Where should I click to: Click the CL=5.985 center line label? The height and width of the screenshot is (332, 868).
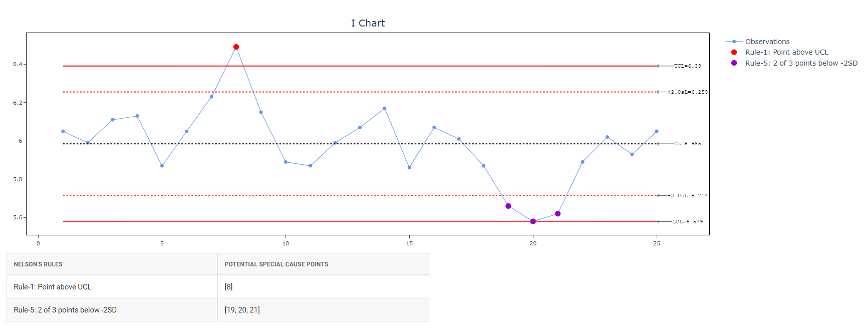[687, 144]
